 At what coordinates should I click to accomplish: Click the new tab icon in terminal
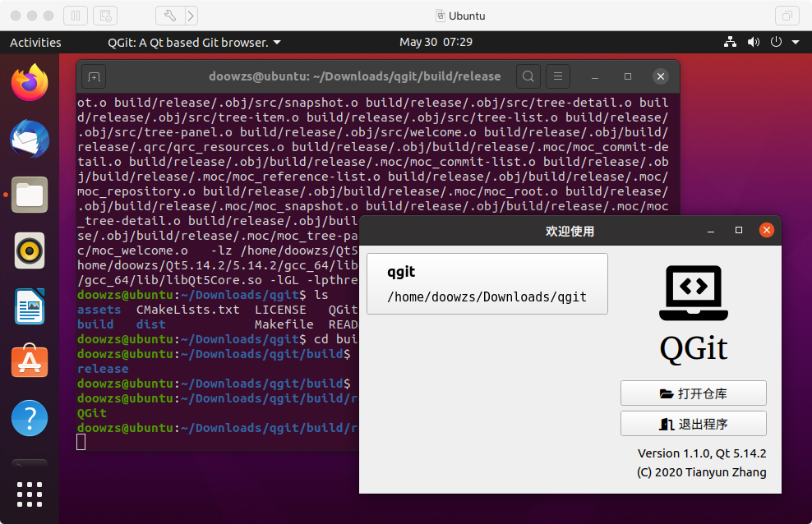(x=94, y=76)
